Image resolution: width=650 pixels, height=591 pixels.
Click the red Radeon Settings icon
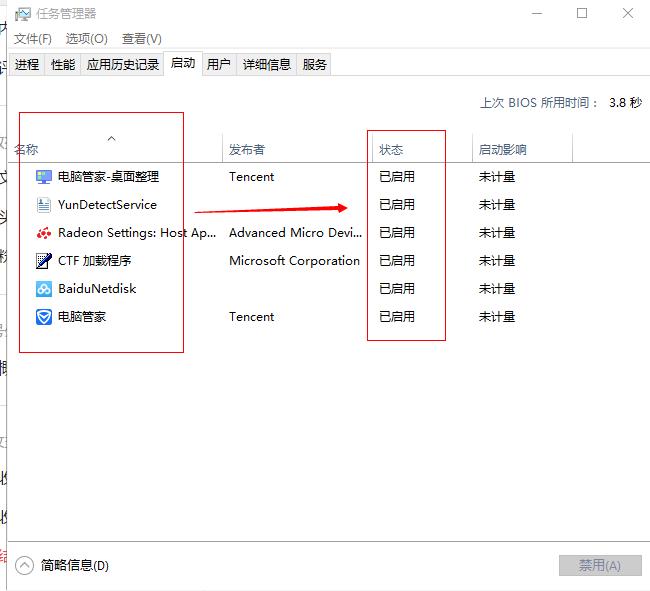(44, 233)
